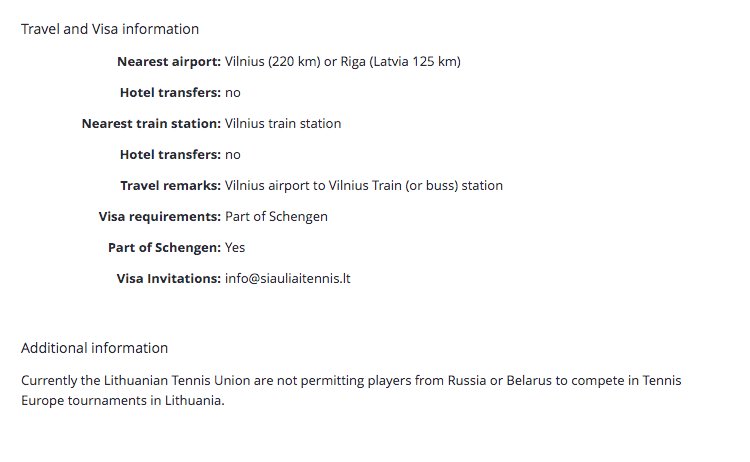Viewport: 750px width, 462px height.
Task: Click the bold Part of Schengen label
Action: tap(165, 248)
